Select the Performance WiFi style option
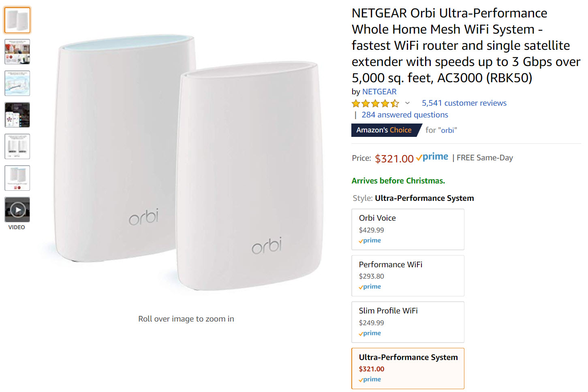The width and height of the screenshot is (588, 392). [408, 275]
